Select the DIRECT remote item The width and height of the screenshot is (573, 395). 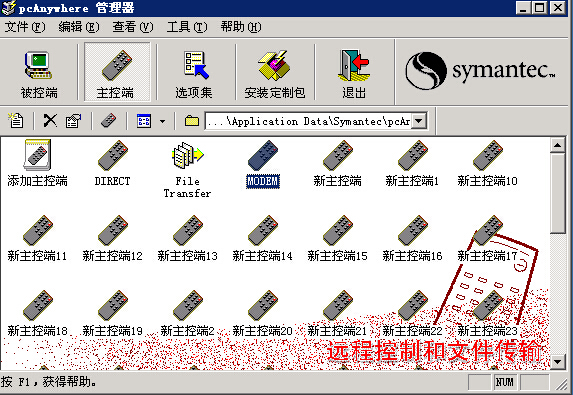pos(113,163)
